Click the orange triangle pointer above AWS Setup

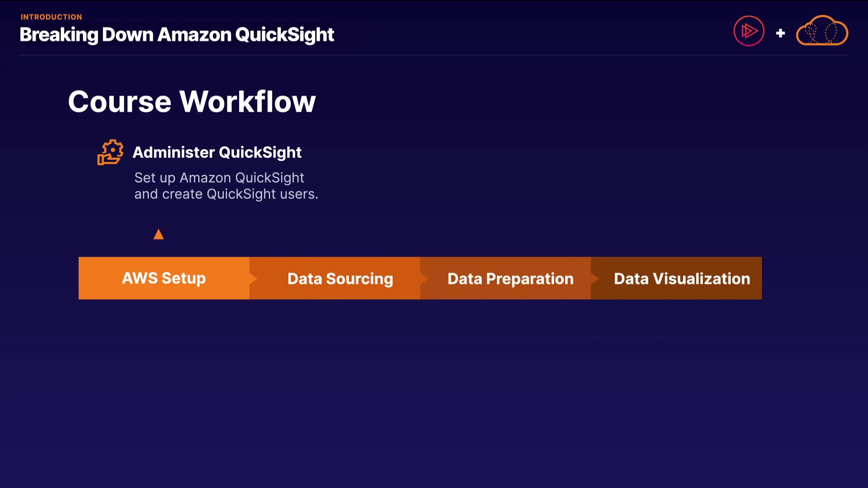[x=158, y=234]
